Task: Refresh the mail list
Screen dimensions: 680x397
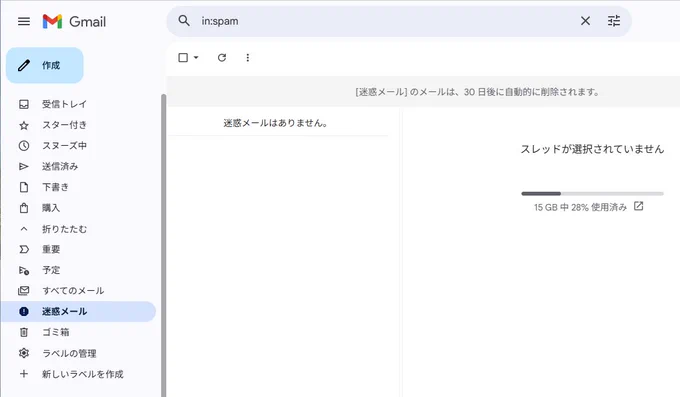Action: [222, 58]
